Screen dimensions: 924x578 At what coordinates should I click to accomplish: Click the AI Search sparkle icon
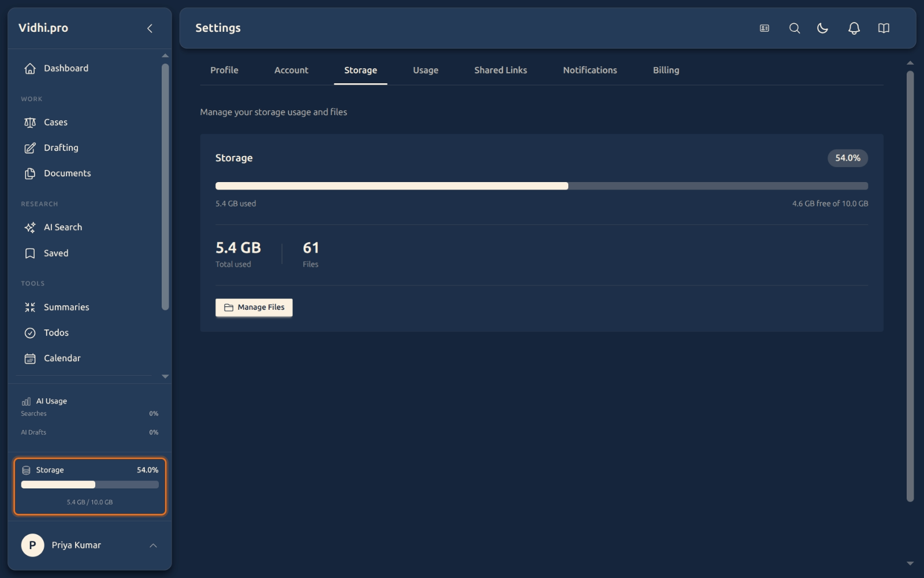(x=30, y=228)
